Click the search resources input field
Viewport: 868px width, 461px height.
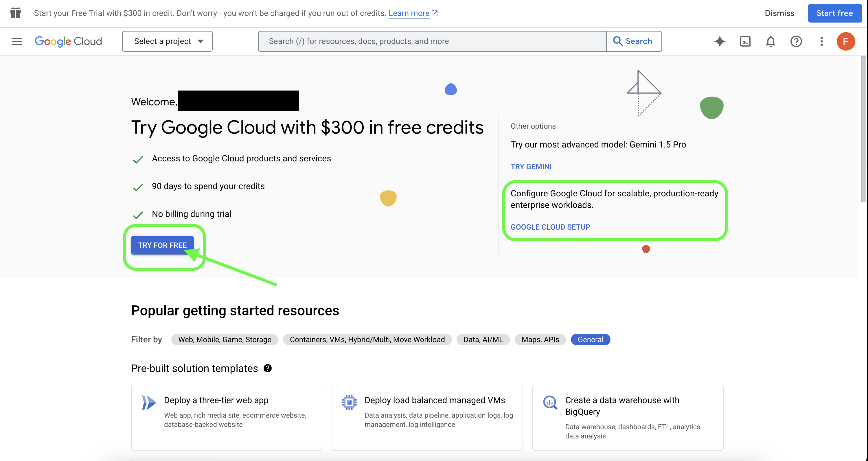click(x=432, y=41)
